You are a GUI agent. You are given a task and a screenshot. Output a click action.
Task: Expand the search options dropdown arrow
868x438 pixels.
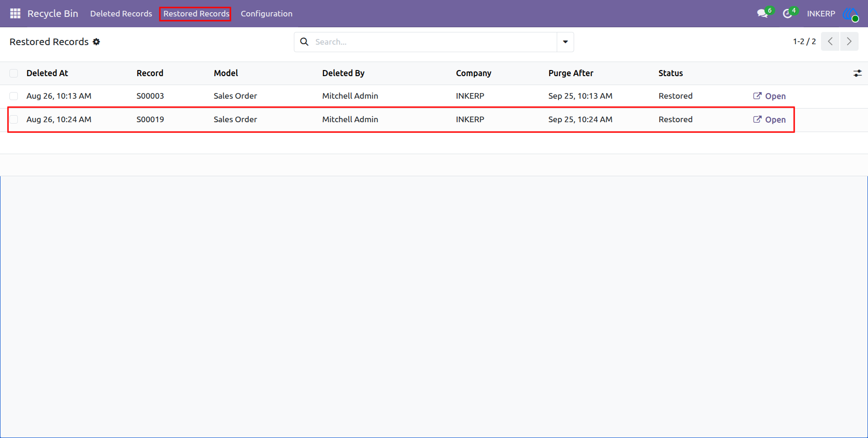click(x=565, y=42)
